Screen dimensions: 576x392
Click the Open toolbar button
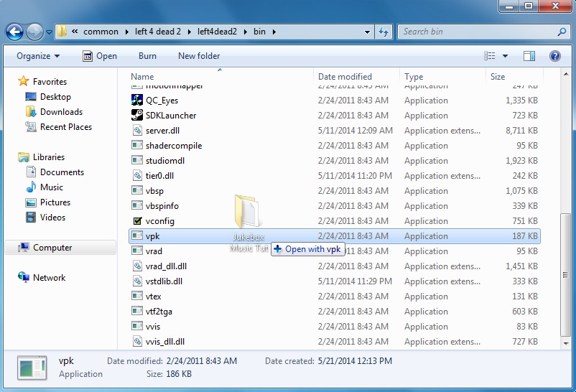pos(100,56)
